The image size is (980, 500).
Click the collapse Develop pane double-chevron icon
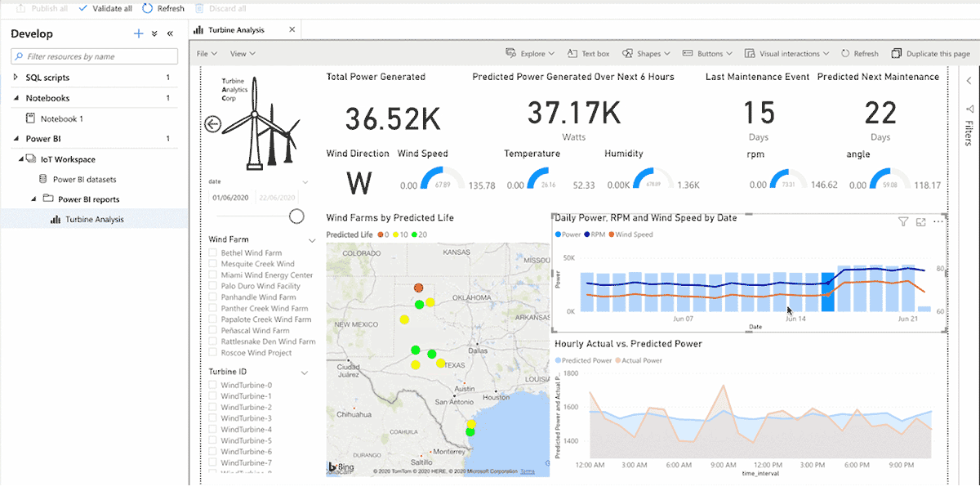[170, 33]
